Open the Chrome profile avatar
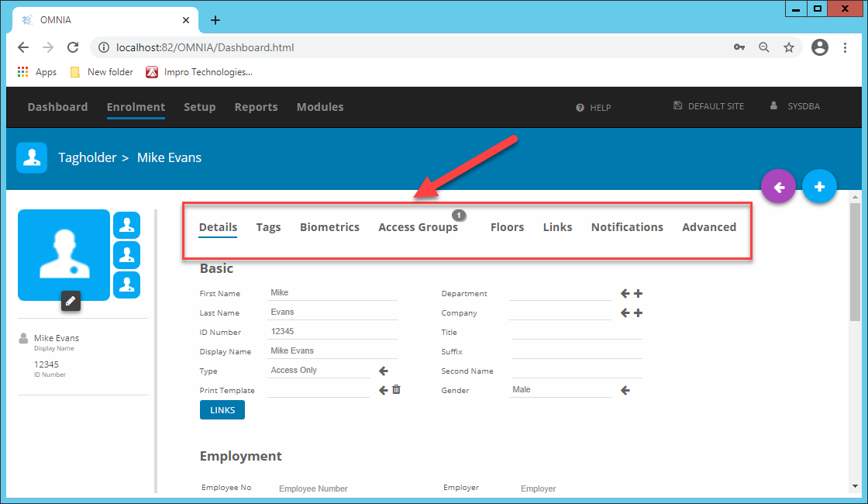868x504 pixels. pyautogui.click(x=820, y=47)
